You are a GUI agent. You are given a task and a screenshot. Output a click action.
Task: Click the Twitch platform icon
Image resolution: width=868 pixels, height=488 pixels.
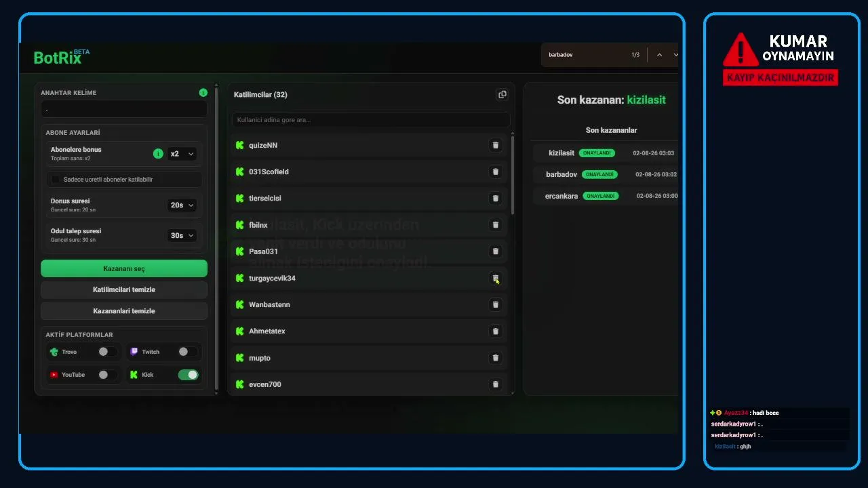(x=134, y=352)
